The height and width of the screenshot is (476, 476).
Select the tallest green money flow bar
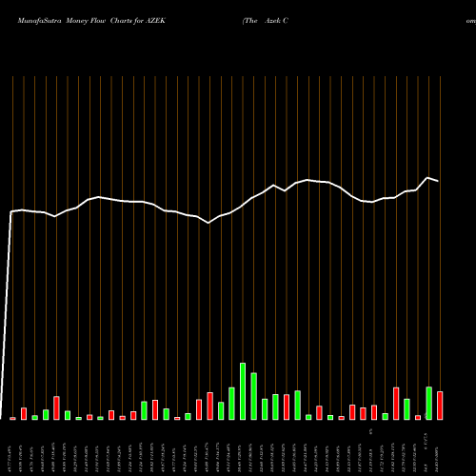tap(243, 391)
